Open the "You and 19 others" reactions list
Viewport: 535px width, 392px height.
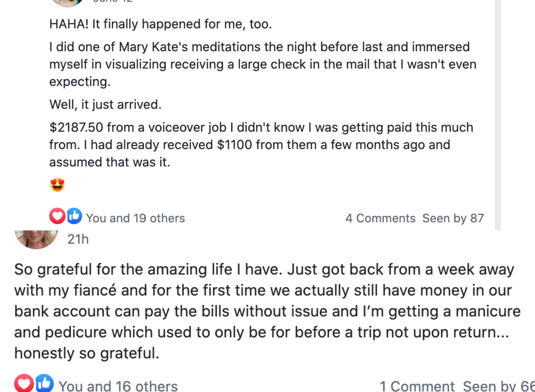(135, 218)
